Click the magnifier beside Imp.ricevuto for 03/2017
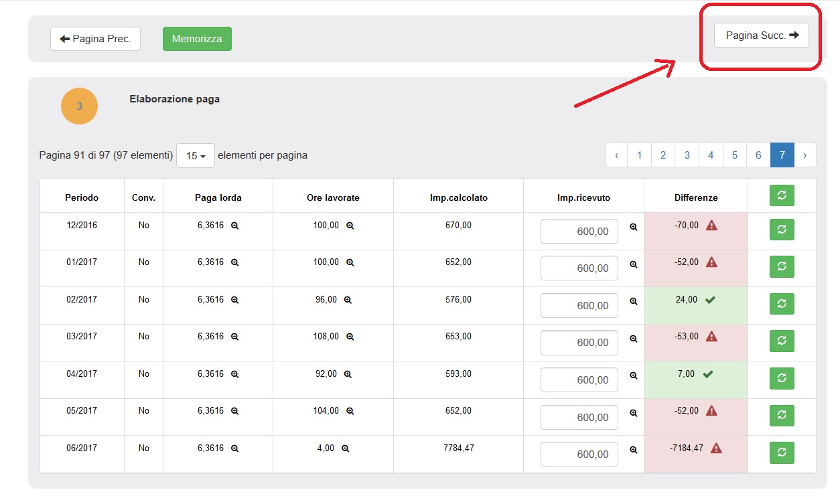Viewport: 840px width, 504px height. (x=634, y=339)
